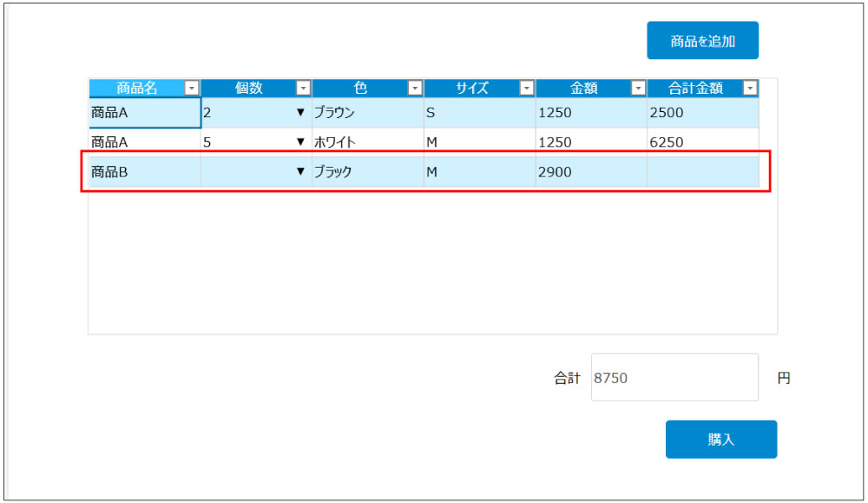868x503 pixels.
Task: Open quantity dropdown showing 5
Action: [300, 142]
